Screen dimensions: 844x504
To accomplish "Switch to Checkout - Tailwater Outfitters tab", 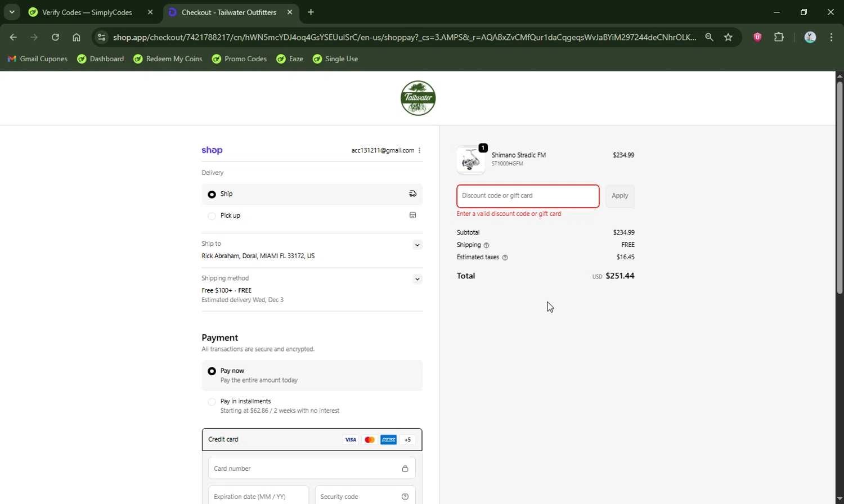I will [228, 12].
